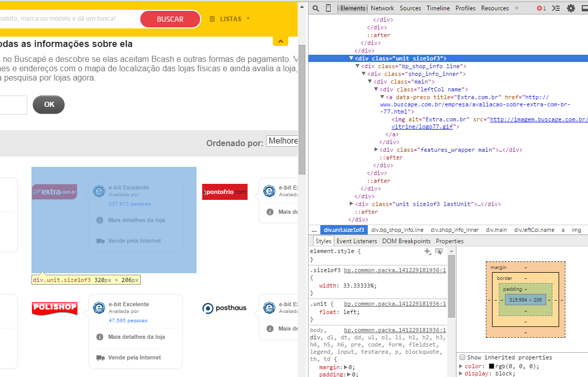Collapse the leftCol name div node
This screenshot has width=588, height=377.
pyautogui.click(x=375, y=89)
